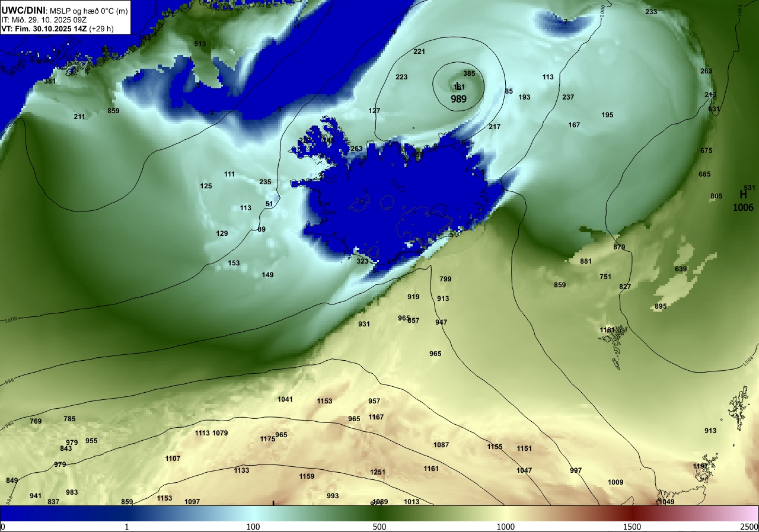Select the value 235
The image size is (759, 532).
[x=265, y=182]
